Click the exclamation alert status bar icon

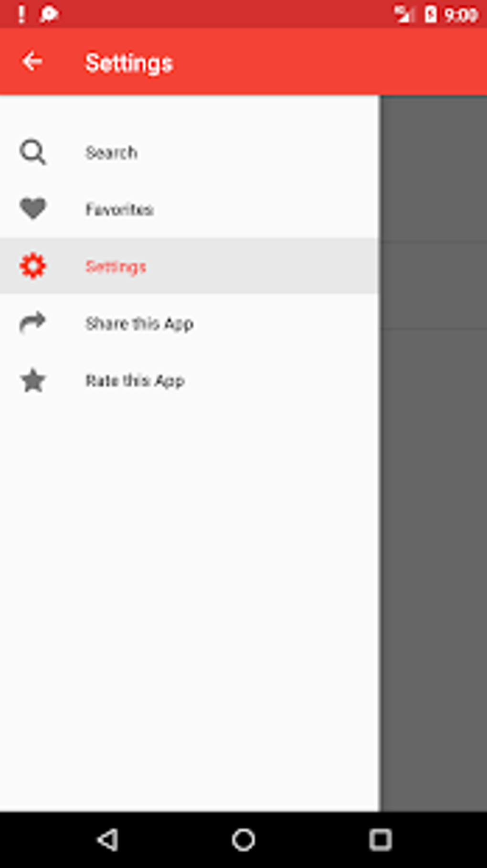21,14
